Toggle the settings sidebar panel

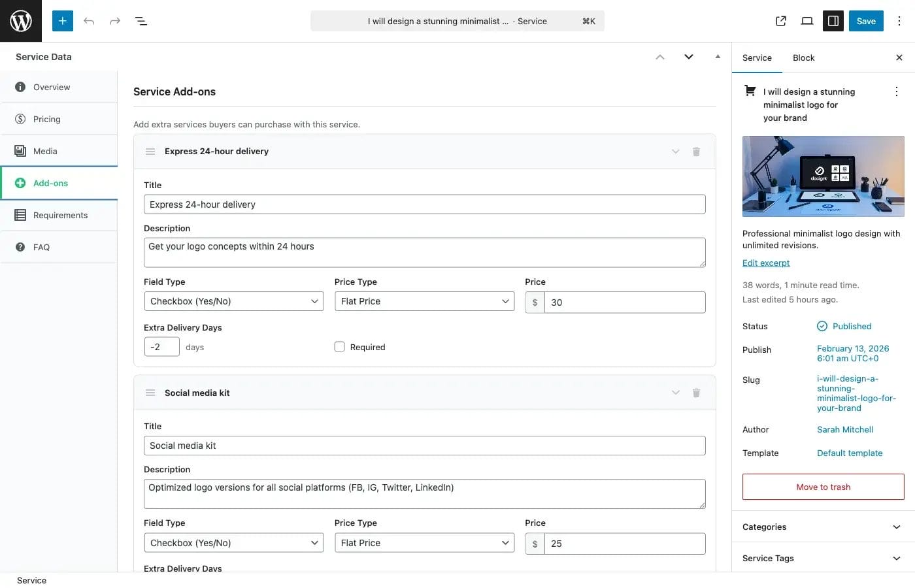(833, 20)
